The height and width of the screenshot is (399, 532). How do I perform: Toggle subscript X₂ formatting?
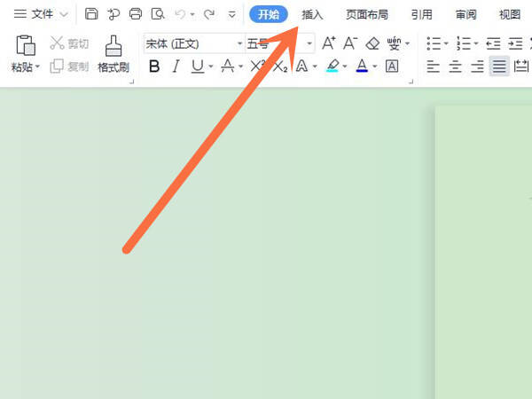click(x=280, y=66)
